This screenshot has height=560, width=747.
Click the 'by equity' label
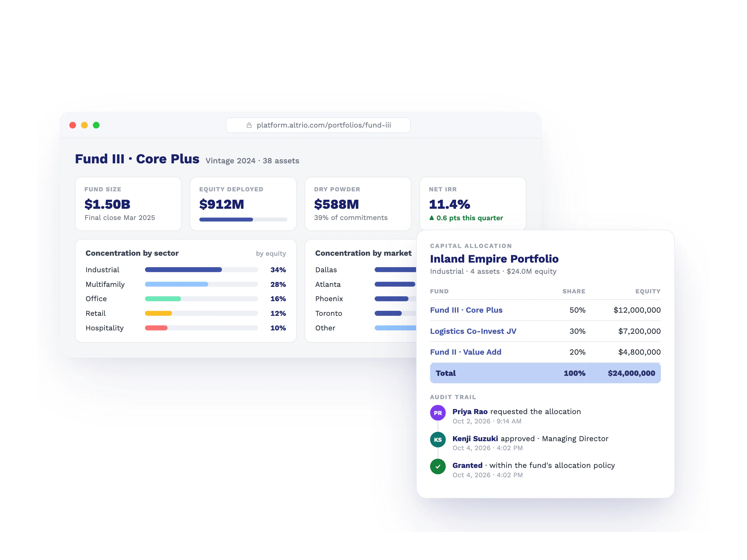point(271,254)
